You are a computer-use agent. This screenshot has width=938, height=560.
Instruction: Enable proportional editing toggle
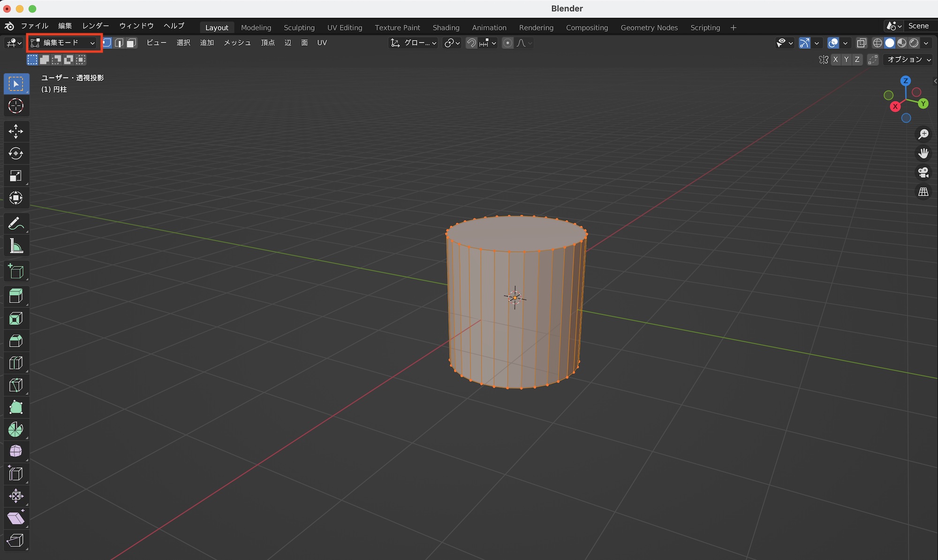507,43
